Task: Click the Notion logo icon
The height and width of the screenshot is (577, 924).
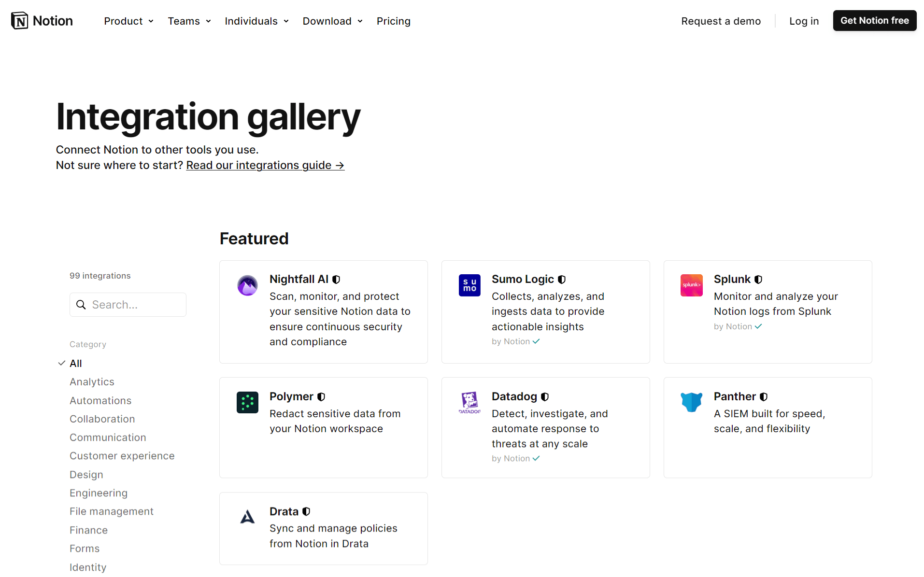Action: 20,21
